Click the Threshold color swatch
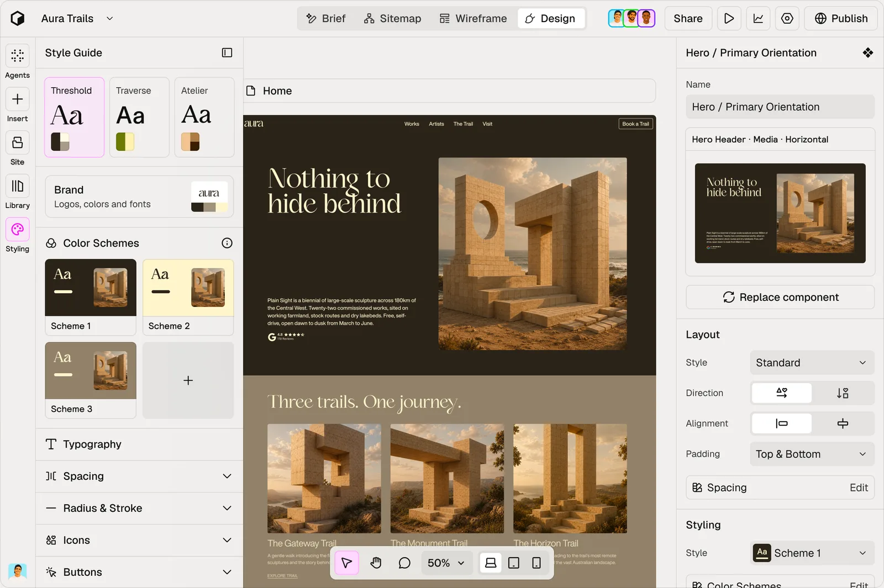Viewport: 884px width, 588px height. (60, 142)
